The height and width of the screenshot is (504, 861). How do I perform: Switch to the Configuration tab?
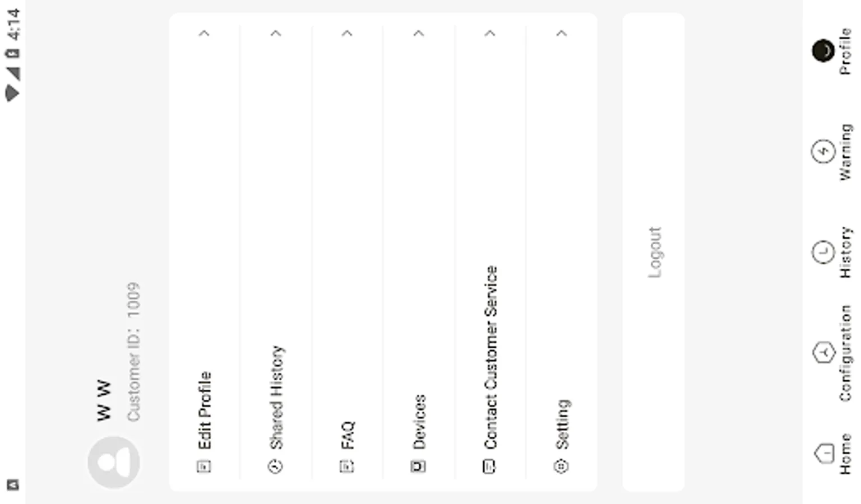832,353
